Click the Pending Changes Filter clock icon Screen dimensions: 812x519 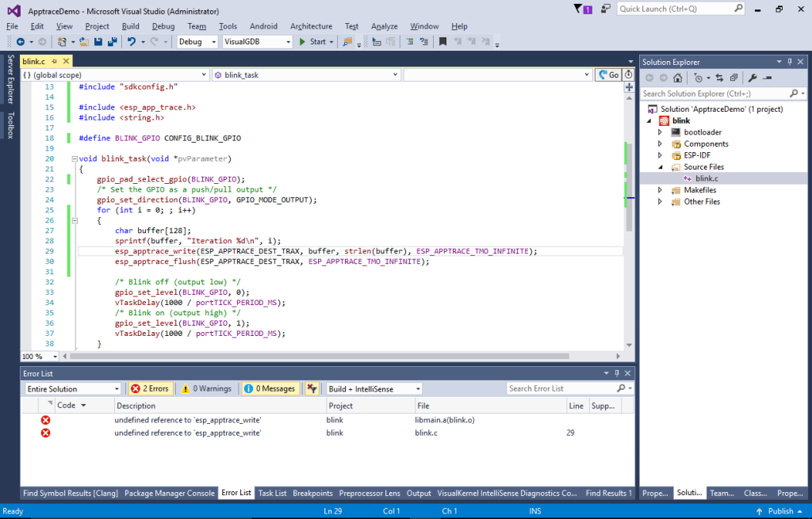[x=699, y=78]
